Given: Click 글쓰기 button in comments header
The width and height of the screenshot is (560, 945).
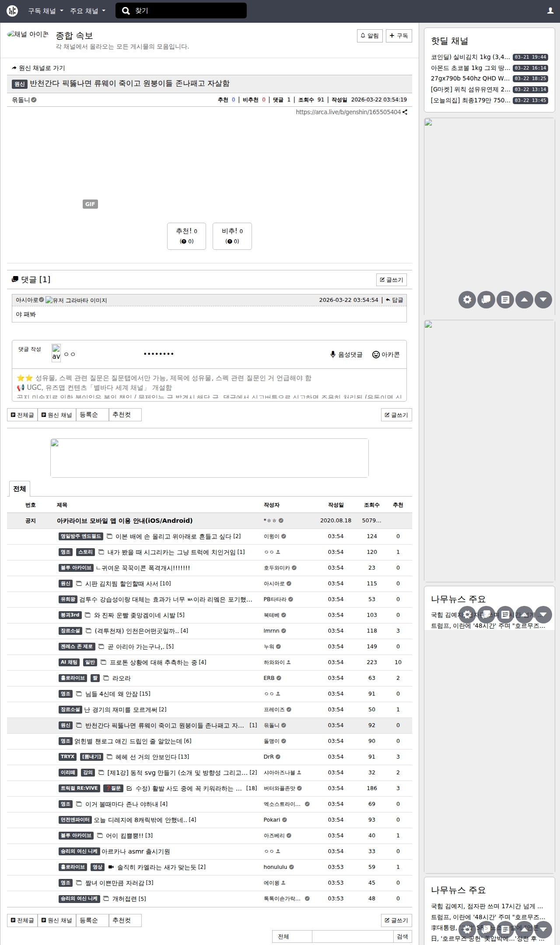Looking at the screenshot, I should (391, 280).
